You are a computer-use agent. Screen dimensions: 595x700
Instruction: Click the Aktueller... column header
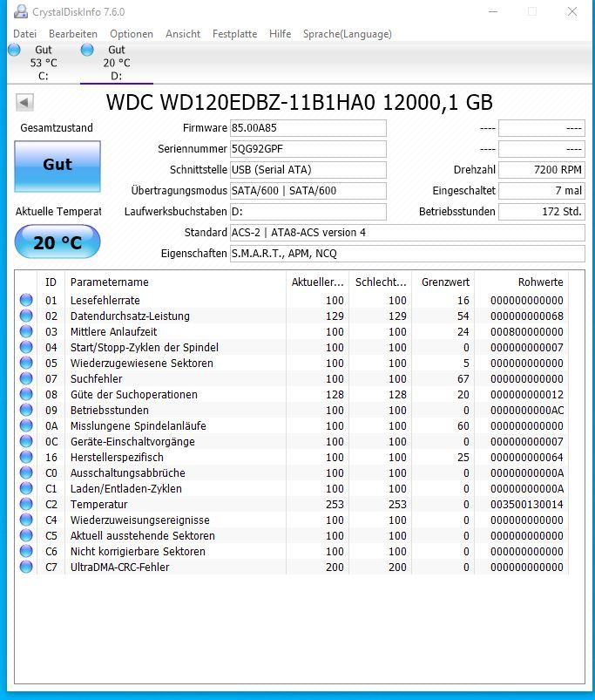pos(318,282)
